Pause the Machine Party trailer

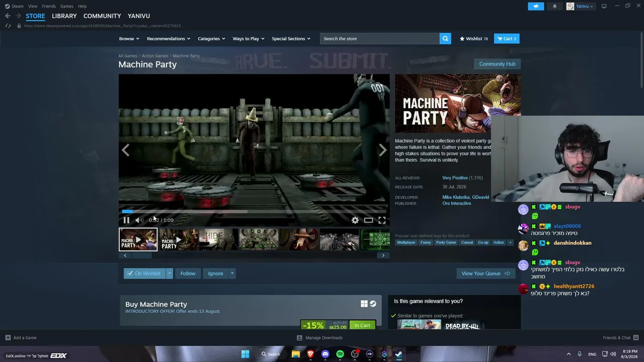pos(126,220)
